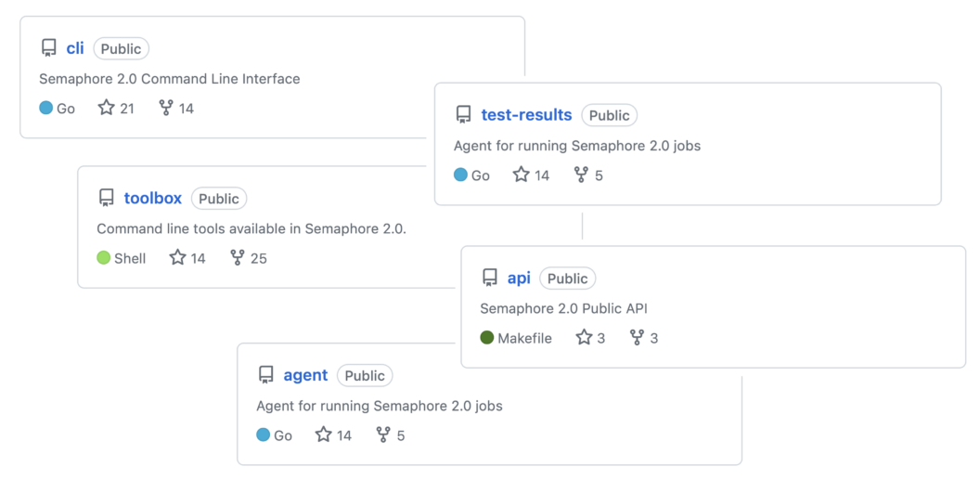Click the Public badge next to test-results
Image resolution: width=980 pixels, height=493 pixels.
pyautogui.click(x=610, y=115)
